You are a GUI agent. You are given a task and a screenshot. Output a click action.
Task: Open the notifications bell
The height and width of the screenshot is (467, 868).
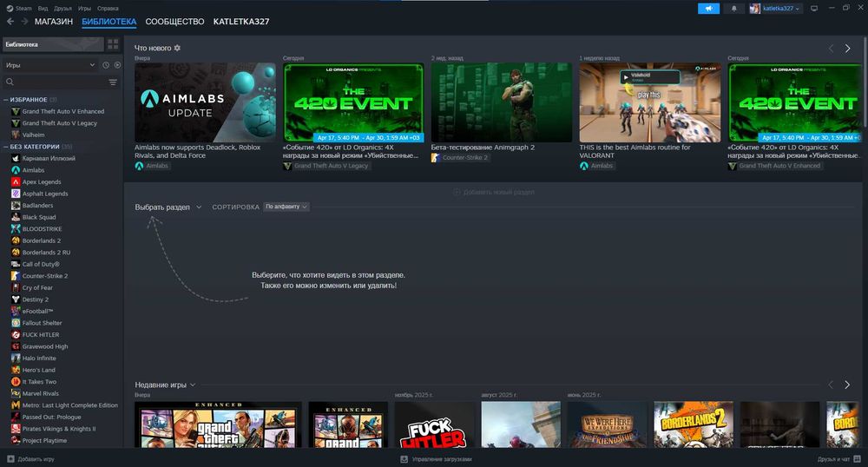pos(734,9)
